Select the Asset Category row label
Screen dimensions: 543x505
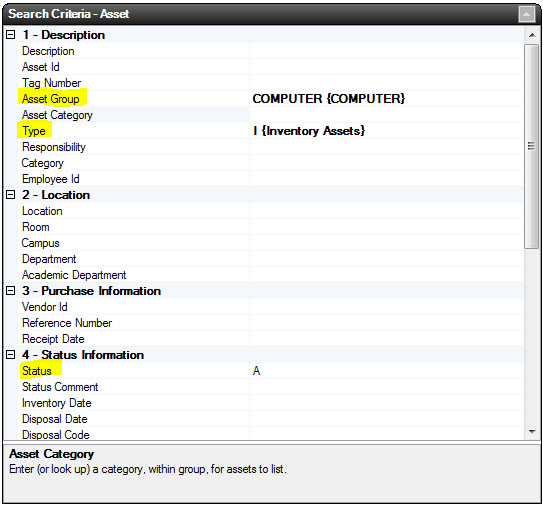[x=57, y=115]
